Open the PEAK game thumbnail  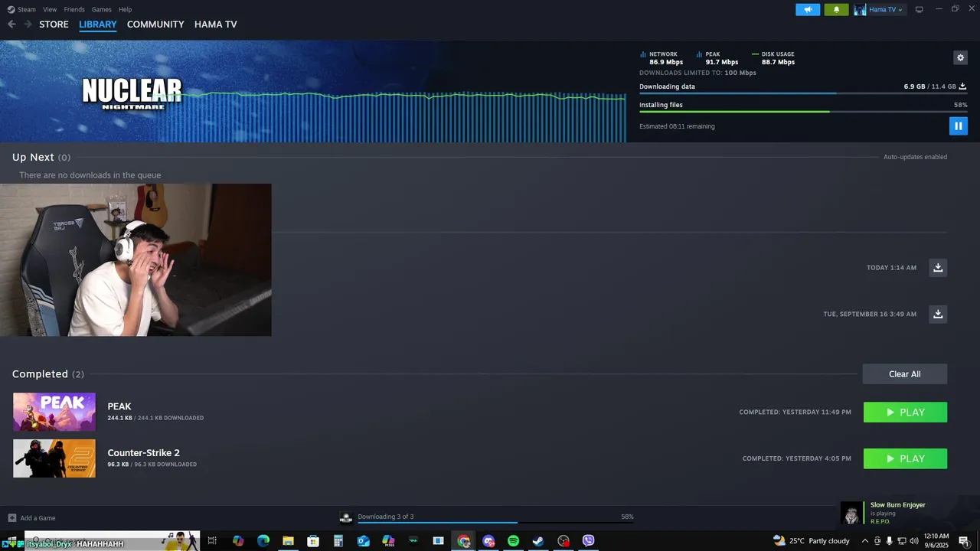tap(54, 412)
